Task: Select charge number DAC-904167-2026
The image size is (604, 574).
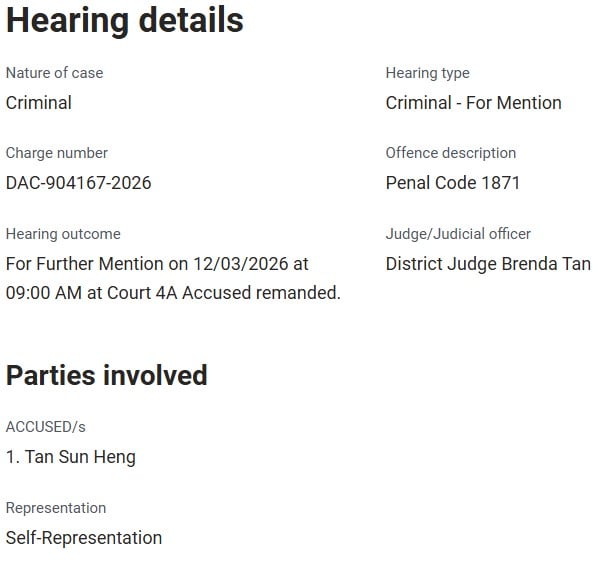Action: [x=79, y=183]
